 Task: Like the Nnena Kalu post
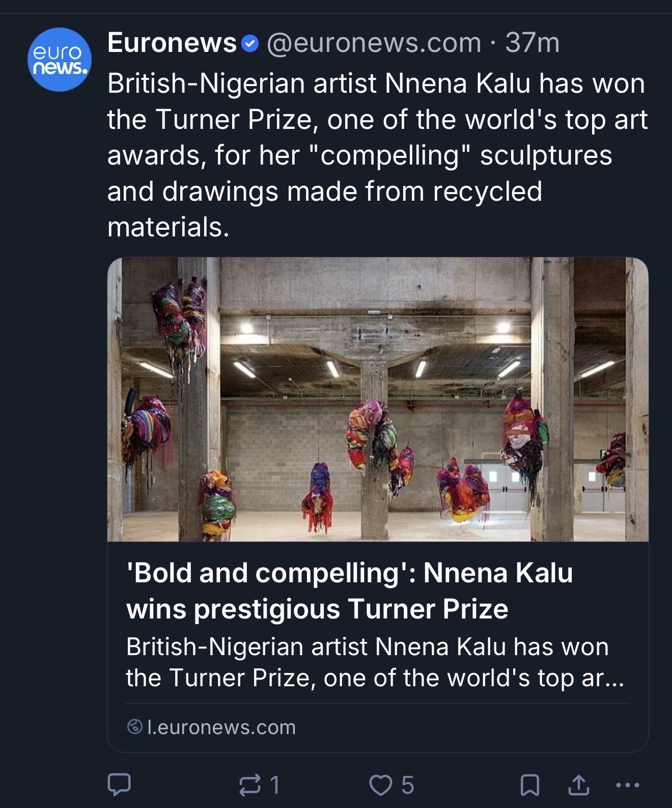pos(379,785)
